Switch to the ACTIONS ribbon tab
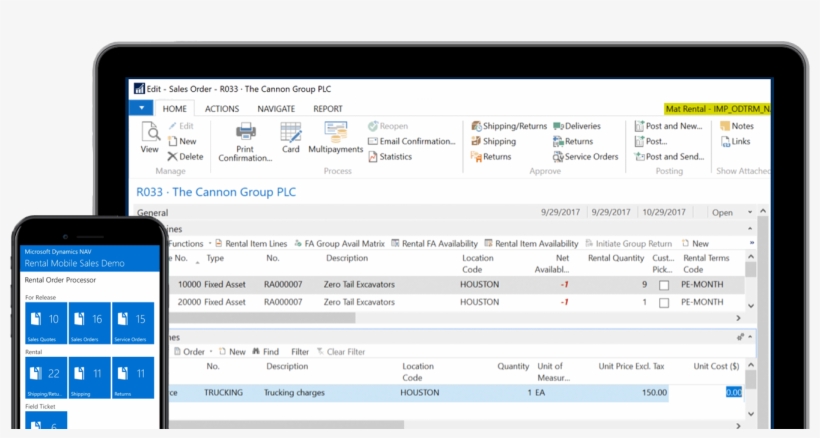This screenshot has height=438, width=820. (222, 109)
